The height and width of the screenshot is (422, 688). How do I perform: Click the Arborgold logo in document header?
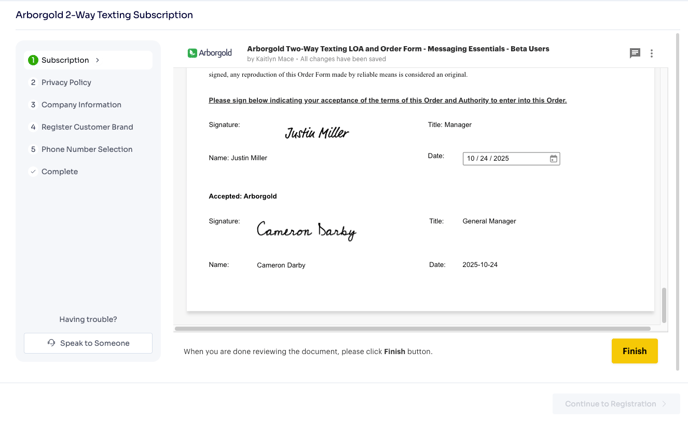pos(210,53)
